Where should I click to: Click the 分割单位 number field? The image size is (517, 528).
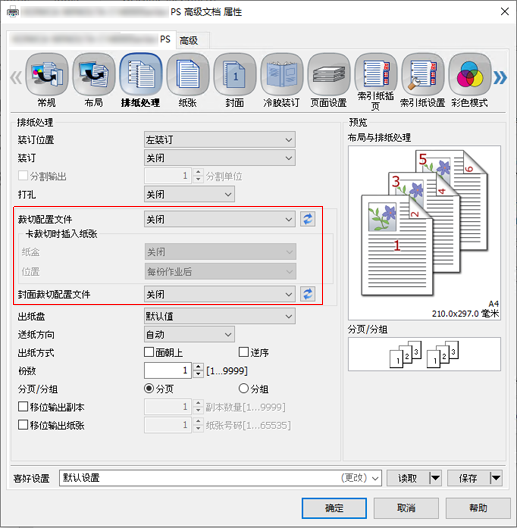[x=168, y=176]
